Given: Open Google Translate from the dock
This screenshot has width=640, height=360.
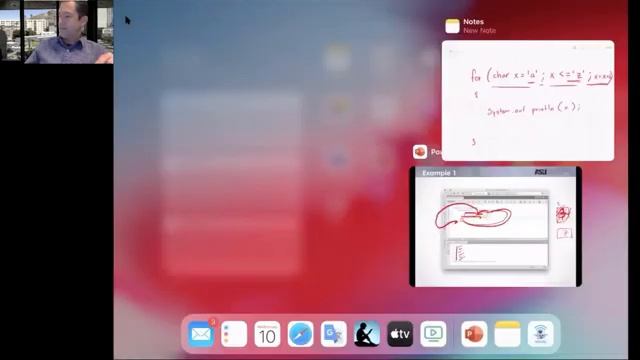Looking at the screenshot, I should click(x=333, y=334).
